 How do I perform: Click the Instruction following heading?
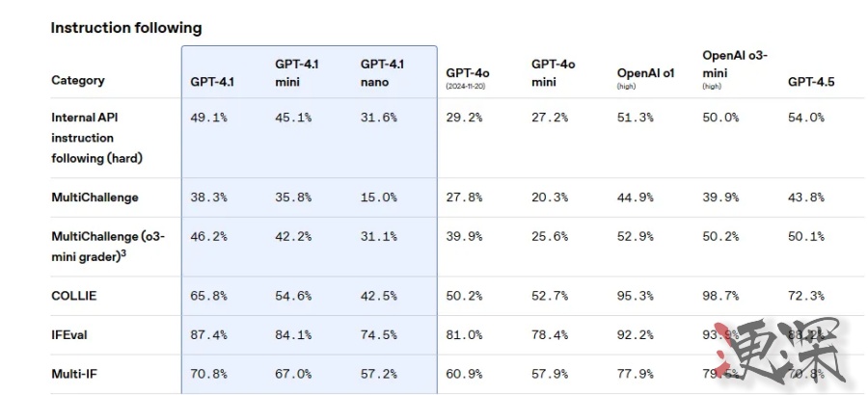126,28
